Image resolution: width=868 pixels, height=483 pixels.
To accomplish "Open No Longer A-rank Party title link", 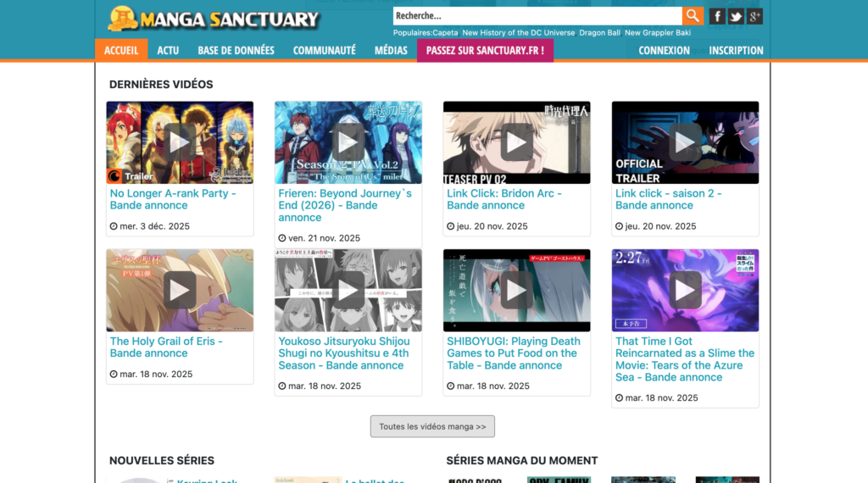I will [x=173, y=199].
